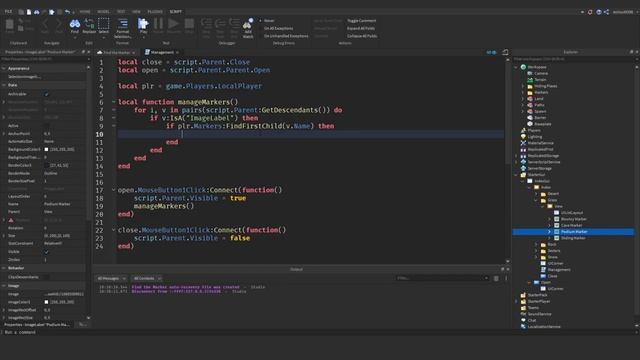Click the Play puzzle-piece icon
640x360 pixels.
[143, 24]
